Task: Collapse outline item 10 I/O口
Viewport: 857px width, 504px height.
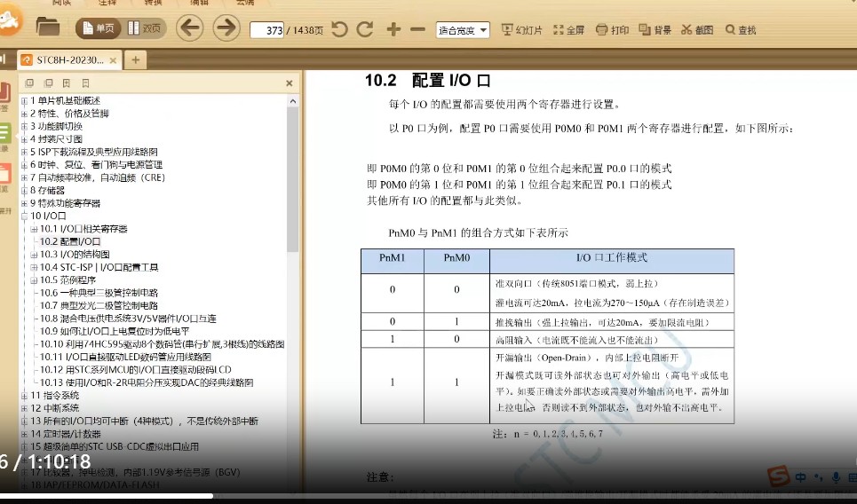Action: click(x=24, y=217)
